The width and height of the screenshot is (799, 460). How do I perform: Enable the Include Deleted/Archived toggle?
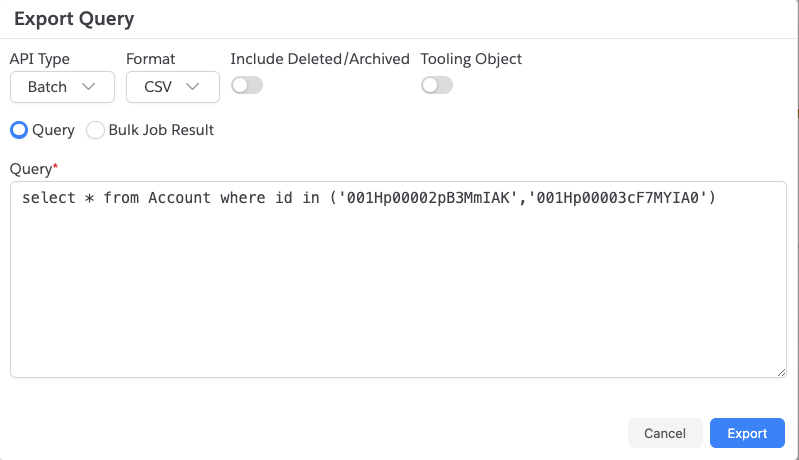[x=247, y=85]
